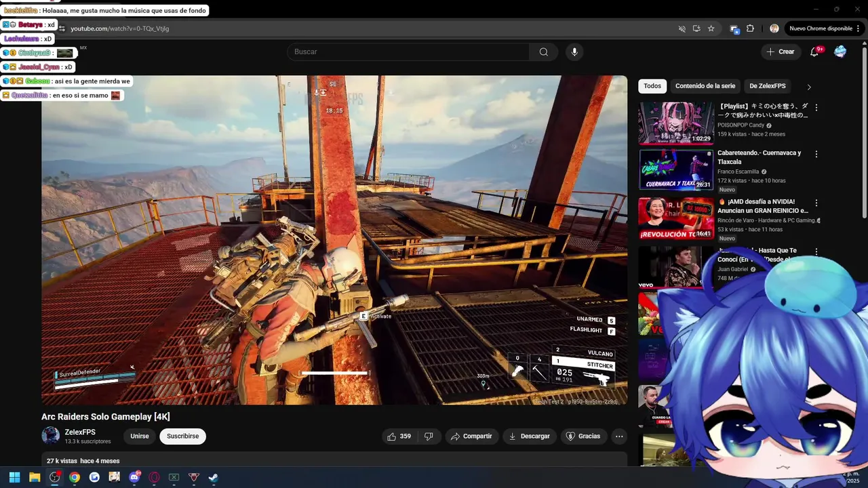Open the REVOLUCIÓN AMD video thumbnail
Screen dimensions: 868x488
point(676,218)
